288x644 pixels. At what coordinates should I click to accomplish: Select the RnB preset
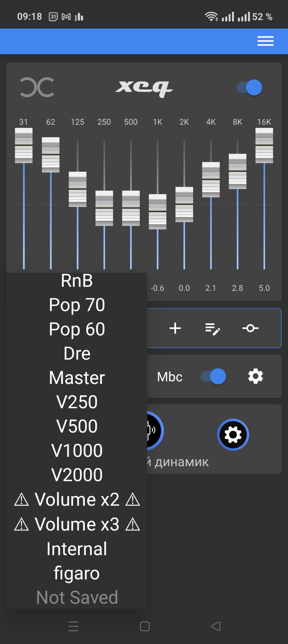[77, 281]
